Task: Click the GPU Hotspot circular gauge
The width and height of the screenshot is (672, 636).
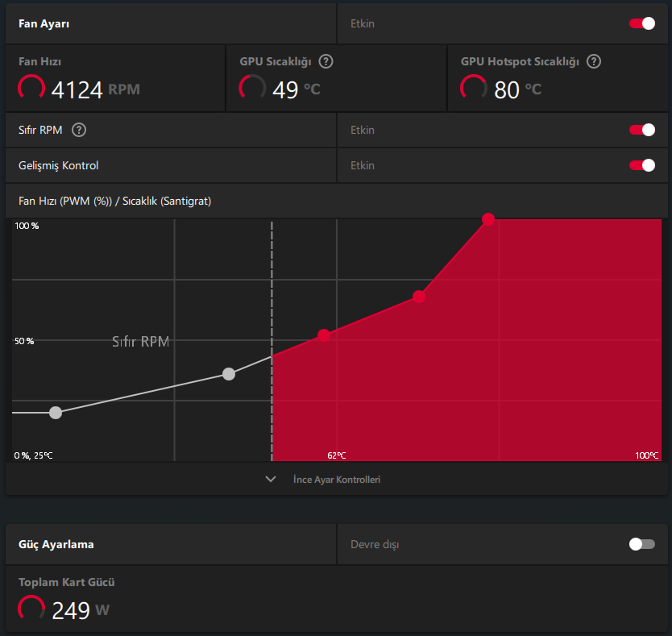Action: (x=474, y=88)
